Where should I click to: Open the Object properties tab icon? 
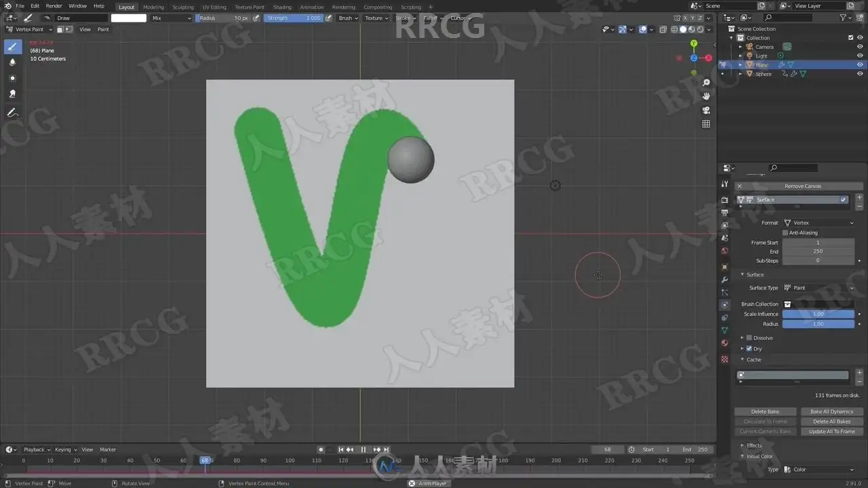725,267
